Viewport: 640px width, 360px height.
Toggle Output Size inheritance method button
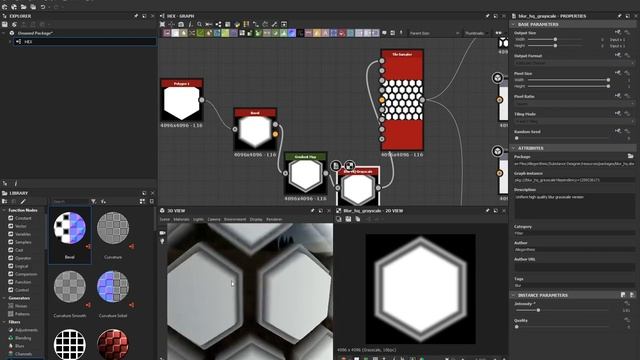(618, 32)
